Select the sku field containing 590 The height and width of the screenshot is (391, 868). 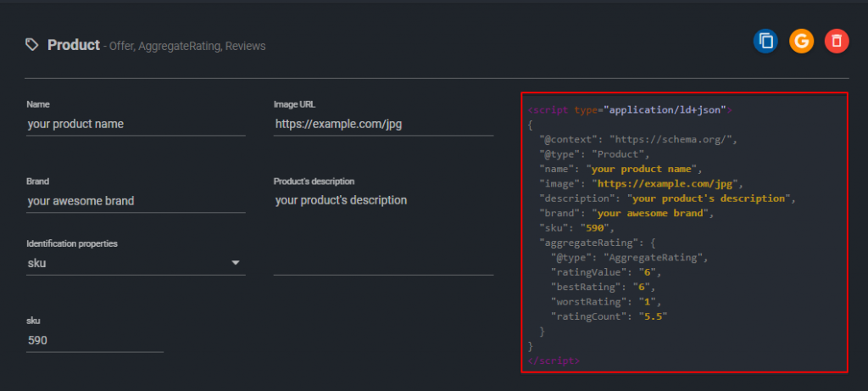click(x=95, y=341)
